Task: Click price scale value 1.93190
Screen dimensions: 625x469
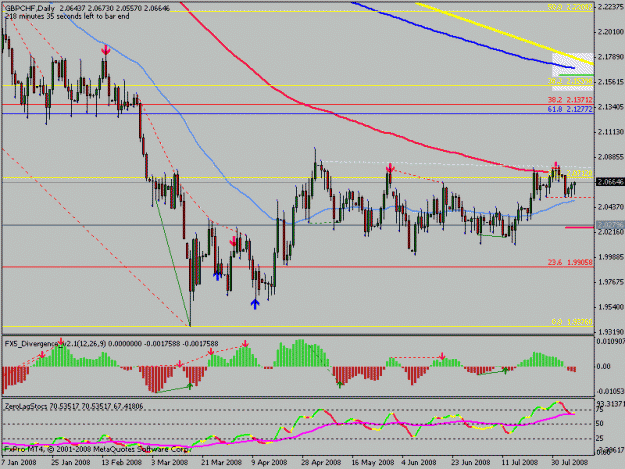Action: 611,332
